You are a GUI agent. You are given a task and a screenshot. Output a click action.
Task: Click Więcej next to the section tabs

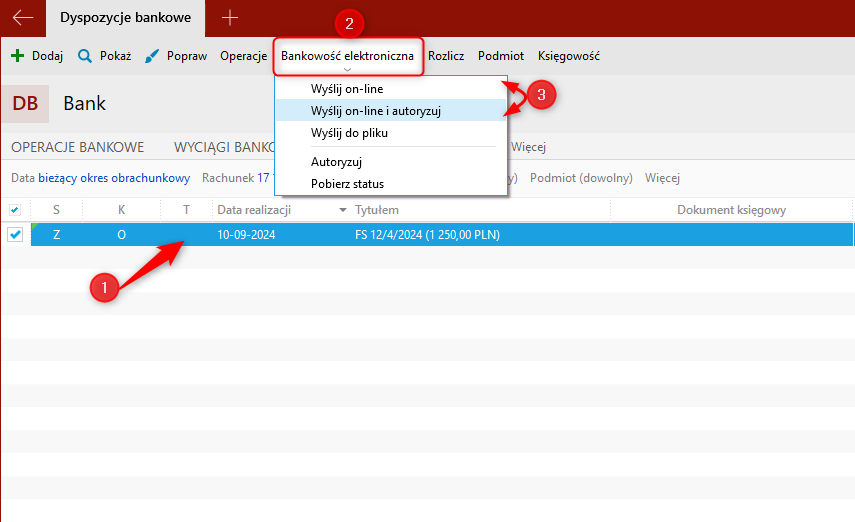click(528, 147)
